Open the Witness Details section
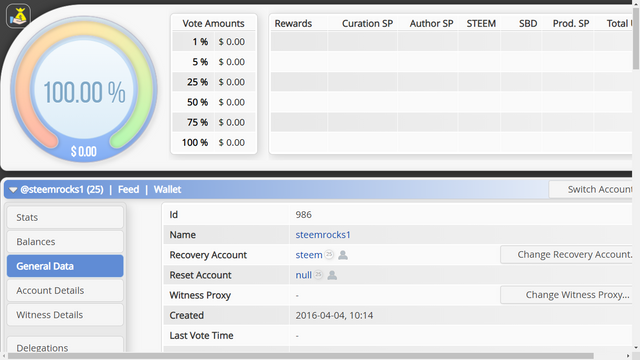Viewport: 640px width, 360px height. pyautogui.click(x=65, y=315)
